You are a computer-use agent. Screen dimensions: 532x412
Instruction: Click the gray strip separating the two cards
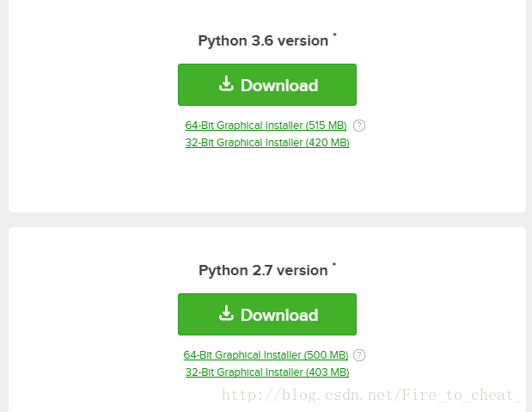coord(267,219)
